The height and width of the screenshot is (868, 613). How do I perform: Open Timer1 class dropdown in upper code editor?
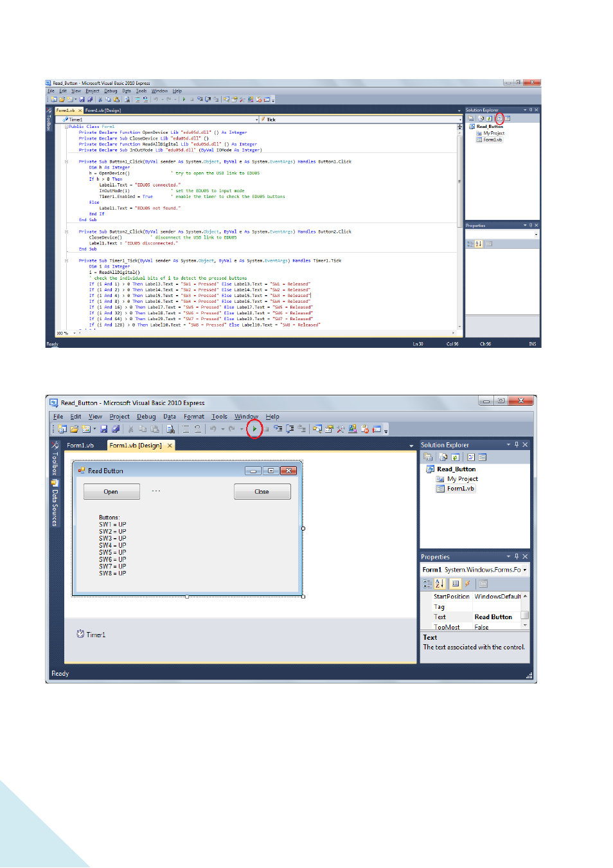257,120
